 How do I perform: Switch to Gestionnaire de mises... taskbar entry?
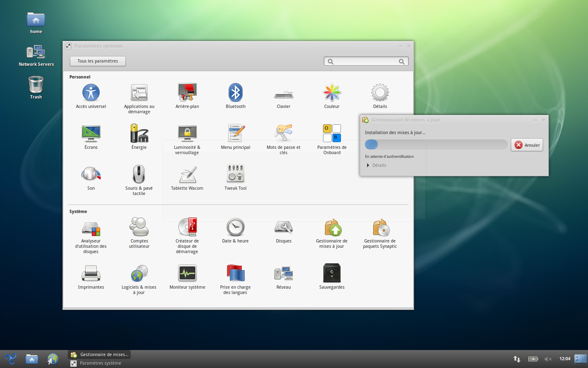point(100,355)
